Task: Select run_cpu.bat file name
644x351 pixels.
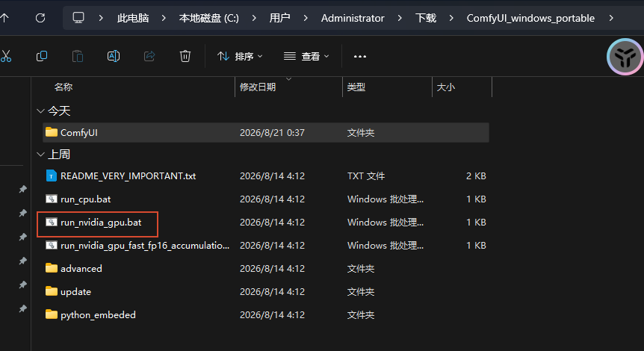Action: click(85, 199)
